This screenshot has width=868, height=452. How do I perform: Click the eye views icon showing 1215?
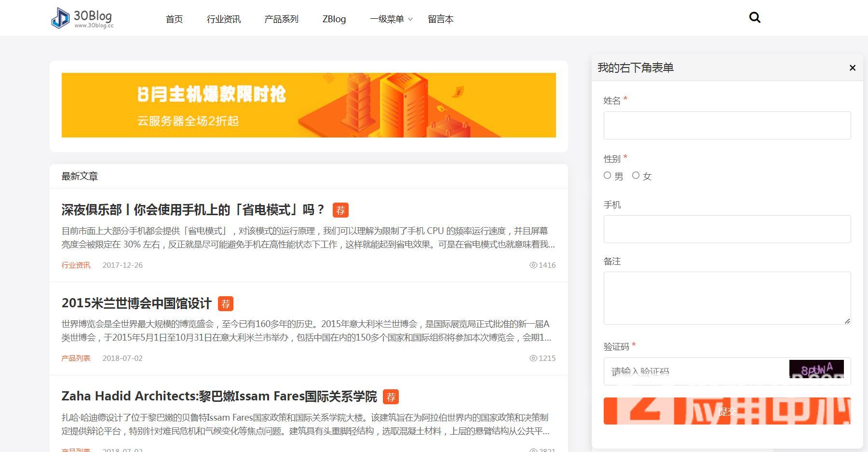(x=533, y=358)
